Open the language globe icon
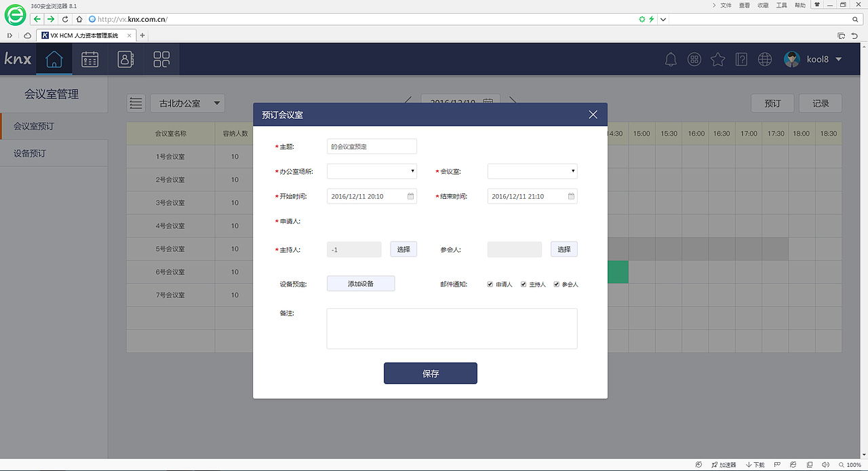The height and width of the screenshot is (471, 868). pos(765,60)
